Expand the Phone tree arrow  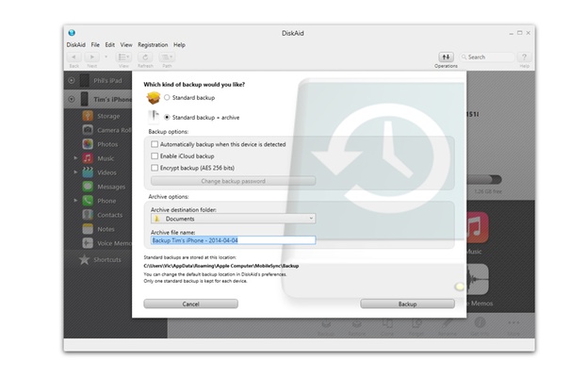coord(75,201)
